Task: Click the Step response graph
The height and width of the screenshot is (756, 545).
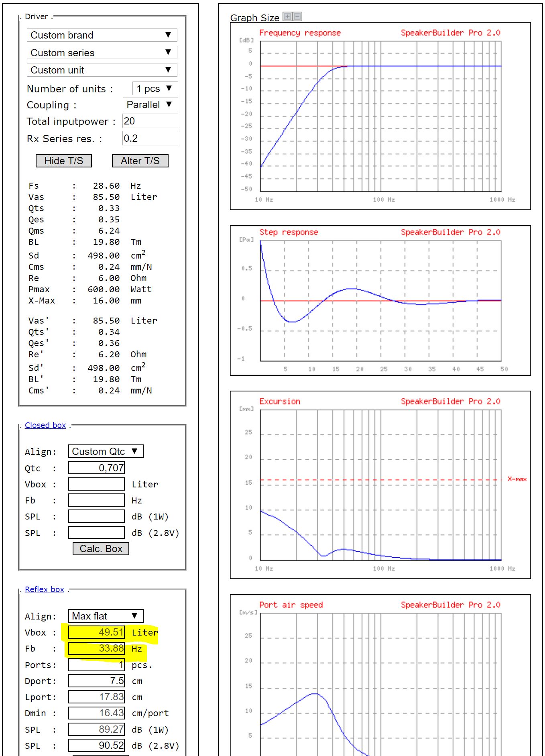Action: 380,300
